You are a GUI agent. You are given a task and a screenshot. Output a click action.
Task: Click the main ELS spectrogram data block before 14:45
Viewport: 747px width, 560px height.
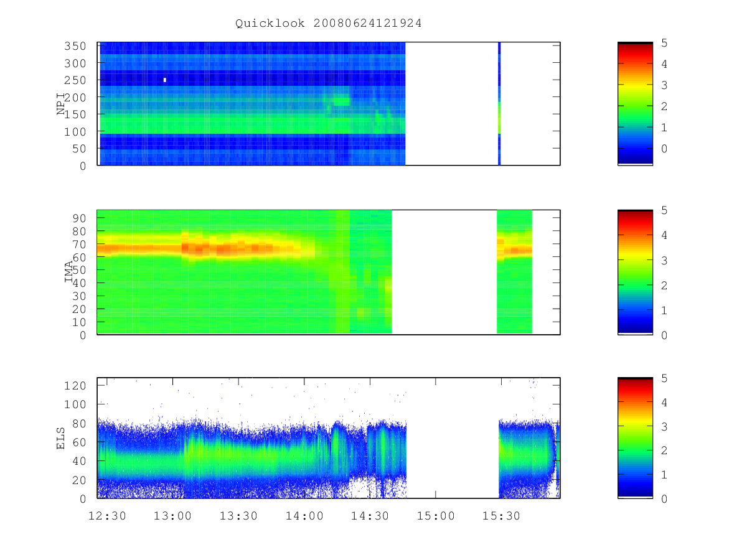click(x=251, y=459)
